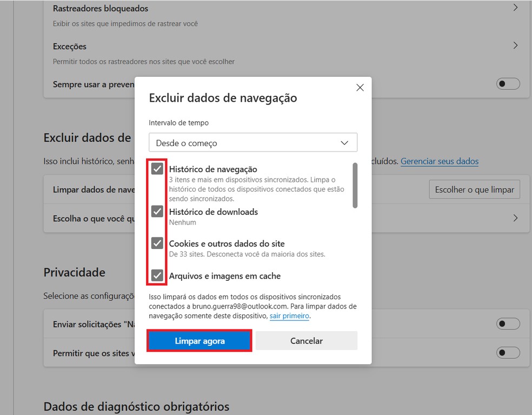This screenshot has height=415, width=532.
Task: Click Escolher o que limpar
Action: click(474, 189)
